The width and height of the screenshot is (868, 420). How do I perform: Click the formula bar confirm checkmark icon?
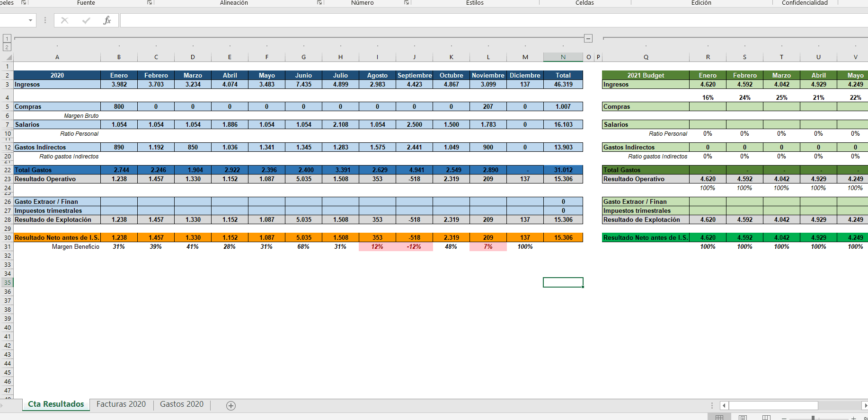[x=86, y=20]
